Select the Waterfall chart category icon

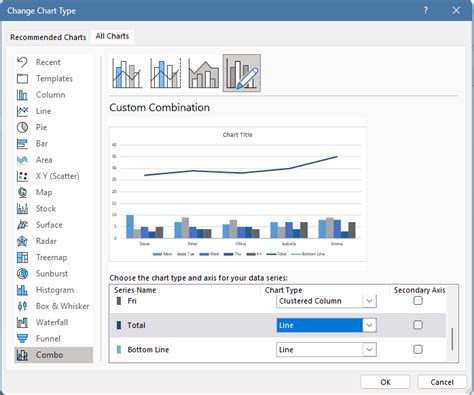pos(22,322)
